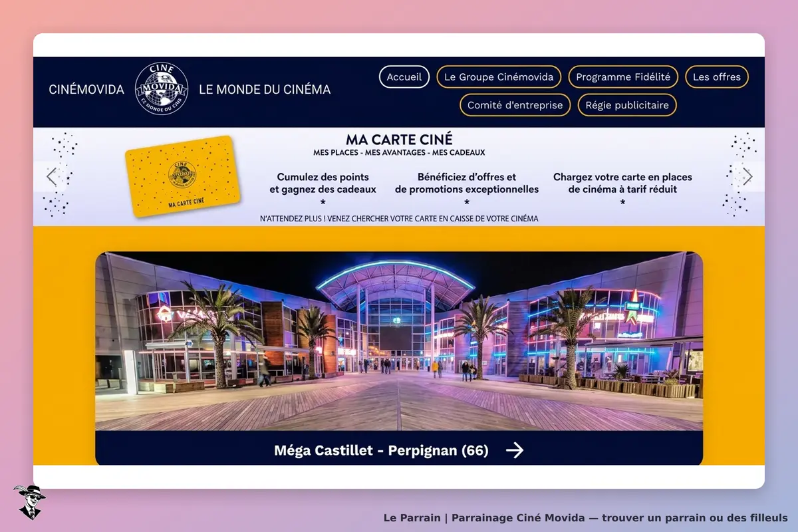Screen dimensions: 798x532
Task: Open Les offres menu item
Action: (x=717, y=77)
